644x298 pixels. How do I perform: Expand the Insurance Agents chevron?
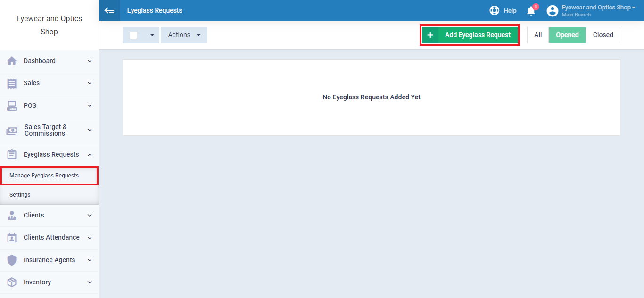90,260
